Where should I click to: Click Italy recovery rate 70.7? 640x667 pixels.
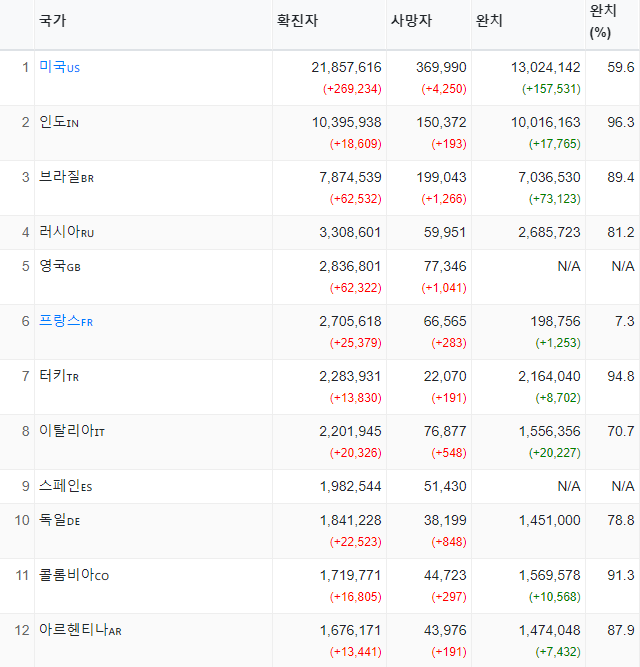[x=620, y=431]
